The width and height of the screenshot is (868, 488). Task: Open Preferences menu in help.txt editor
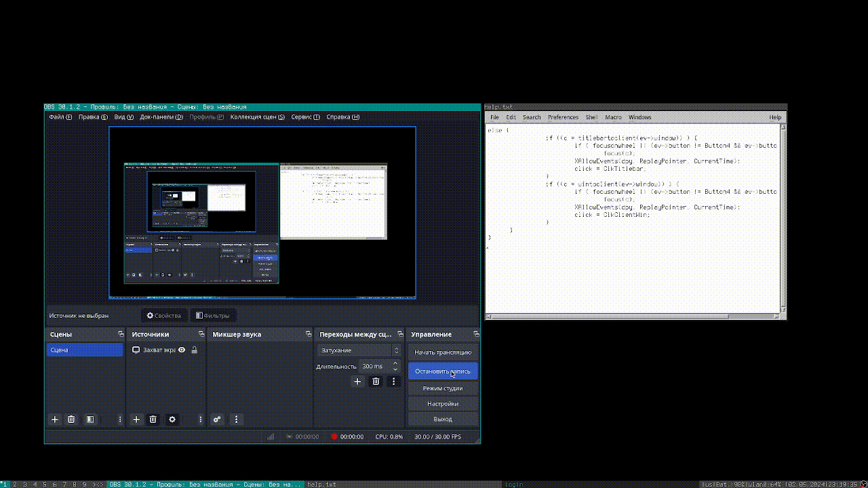pos(563,117)
